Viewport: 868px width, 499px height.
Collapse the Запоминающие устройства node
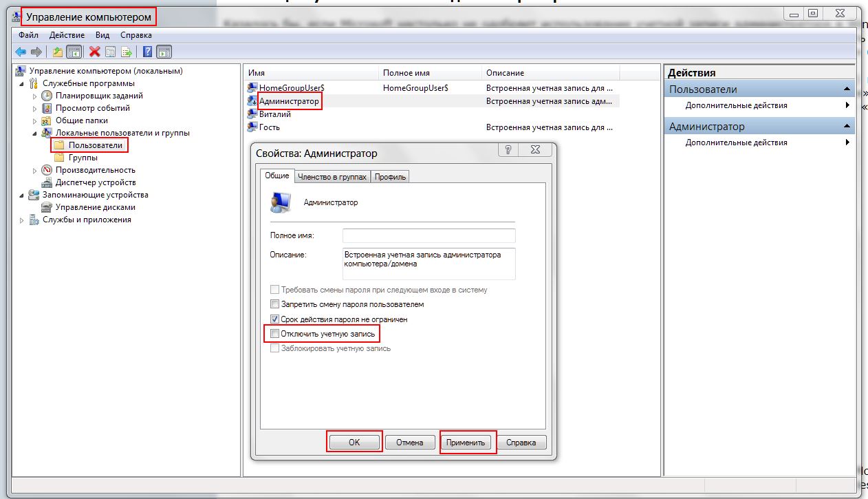tap(22, 195)
